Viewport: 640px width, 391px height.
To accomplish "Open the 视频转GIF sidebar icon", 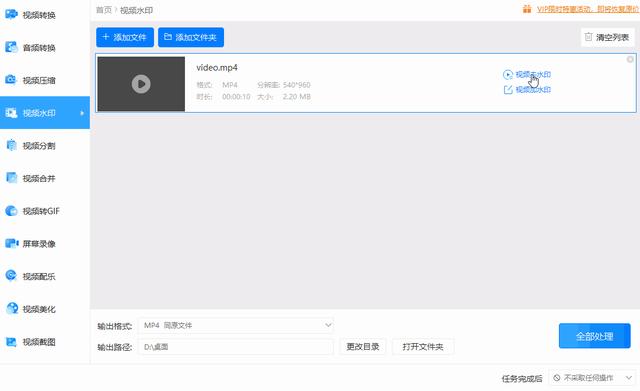I will (11, 211).
